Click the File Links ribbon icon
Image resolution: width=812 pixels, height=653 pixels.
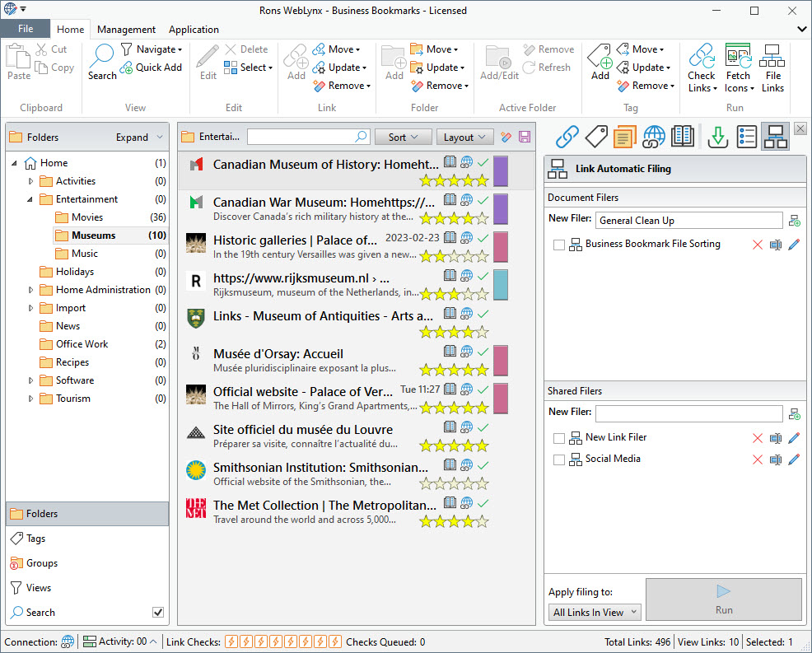(772, 56)
